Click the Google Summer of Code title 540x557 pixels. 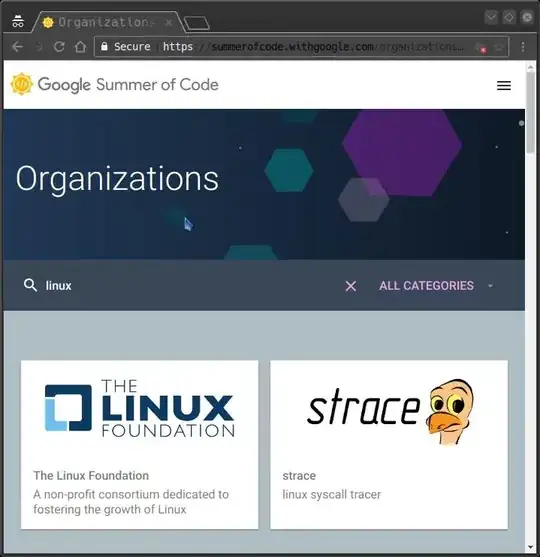click(128, 85)
